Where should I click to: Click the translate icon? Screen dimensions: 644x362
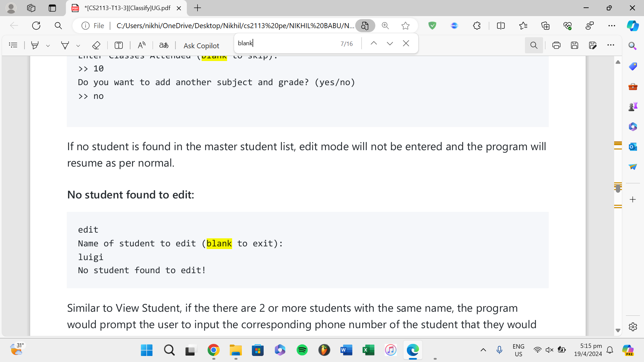tap(164, 45)
